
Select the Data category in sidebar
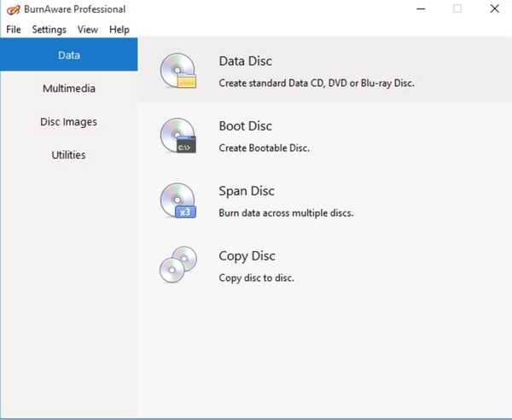point(68,55)
